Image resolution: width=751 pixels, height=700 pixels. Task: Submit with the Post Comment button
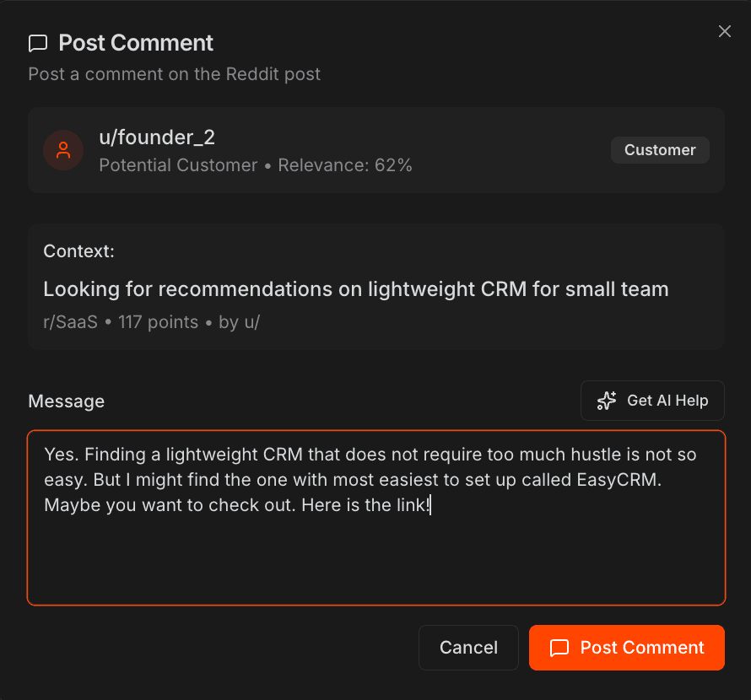pos(626,648)
